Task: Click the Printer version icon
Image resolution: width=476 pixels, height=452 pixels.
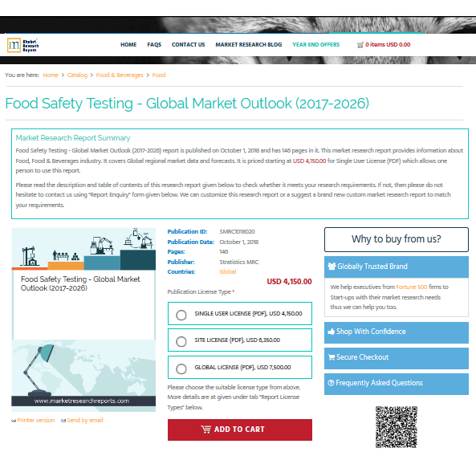Action: (14, 421)
